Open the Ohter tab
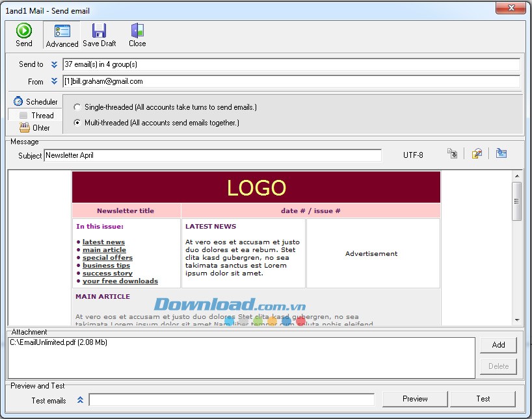Screen dimensions: 532x419 click(x=36, y=128)
